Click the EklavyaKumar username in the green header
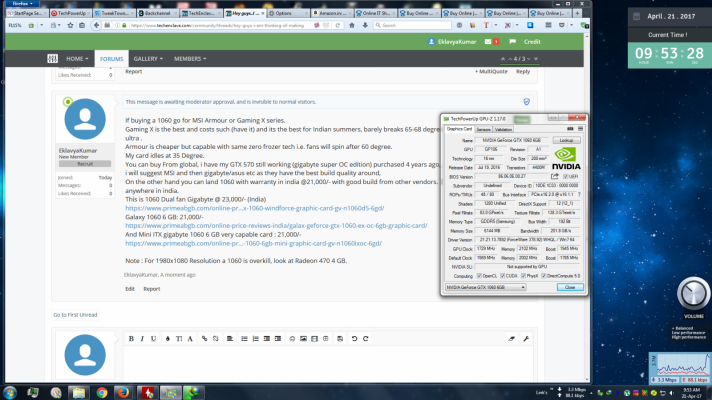This screenshot has height=400, width=712. [x=457, y=41]
